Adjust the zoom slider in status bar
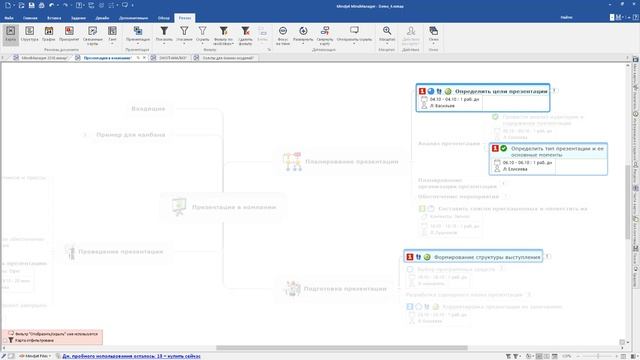The width and height of the screenshot is (640, 360). click(597, 356)
